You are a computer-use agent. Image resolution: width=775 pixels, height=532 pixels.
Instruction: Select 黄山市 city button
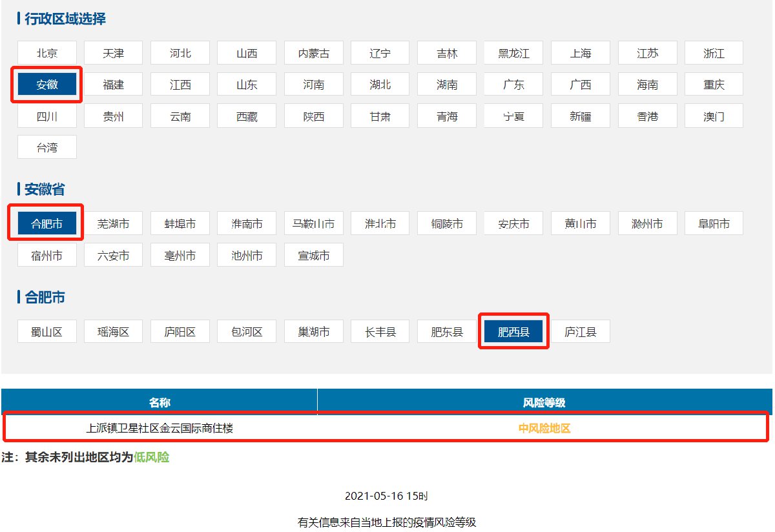pyautogui.click(x=580, y=223)
